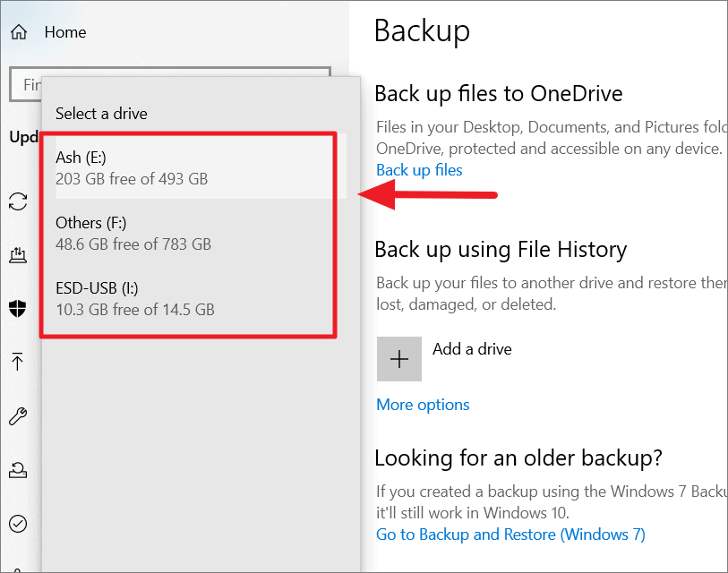The width and height of the screenshot is (728, 573).
Task: Open Delivery Optimization sidebar icon
Action: coord(18,254)
